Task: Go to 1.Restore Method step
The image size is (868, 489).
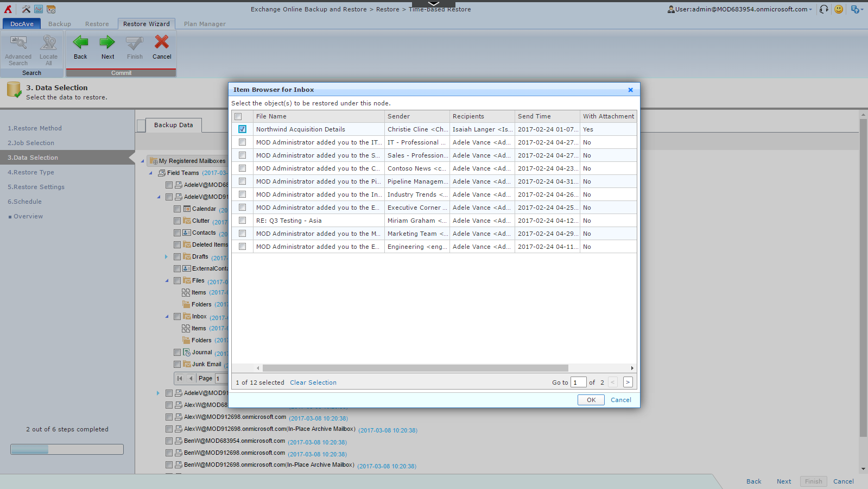Action: tap(35, 128)
